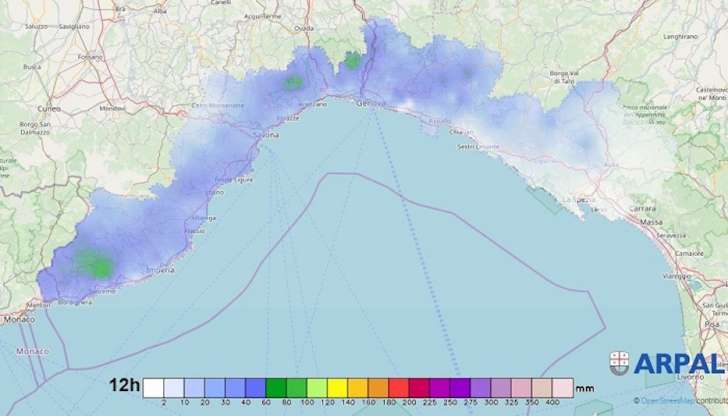Select the 120–140 mm yellow swatch
This screenshot has width=728, height=416.
pyautogui.click(x=337, y=388)
